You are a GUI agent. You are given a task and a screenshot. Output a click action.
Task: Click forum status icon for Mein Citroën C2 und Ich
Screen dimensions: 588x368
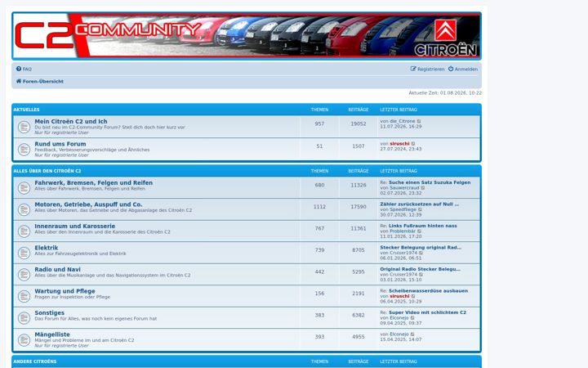coord(24,127)
